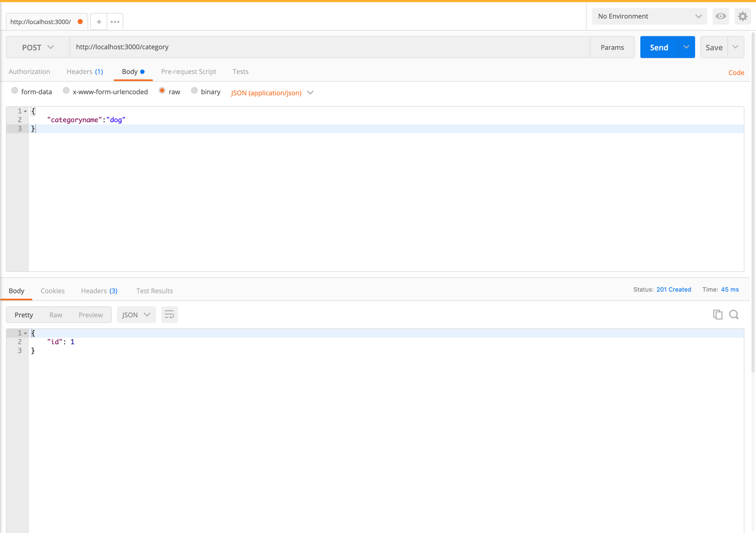Expand the No Environment selector

click(x=649, y=16)
